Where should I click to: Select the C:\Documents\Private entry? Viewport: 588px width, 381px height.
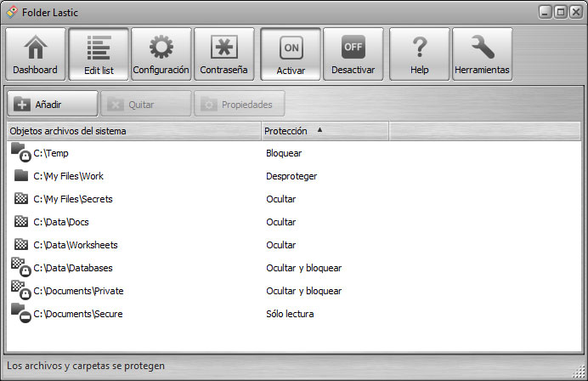[x=78, y=291]
